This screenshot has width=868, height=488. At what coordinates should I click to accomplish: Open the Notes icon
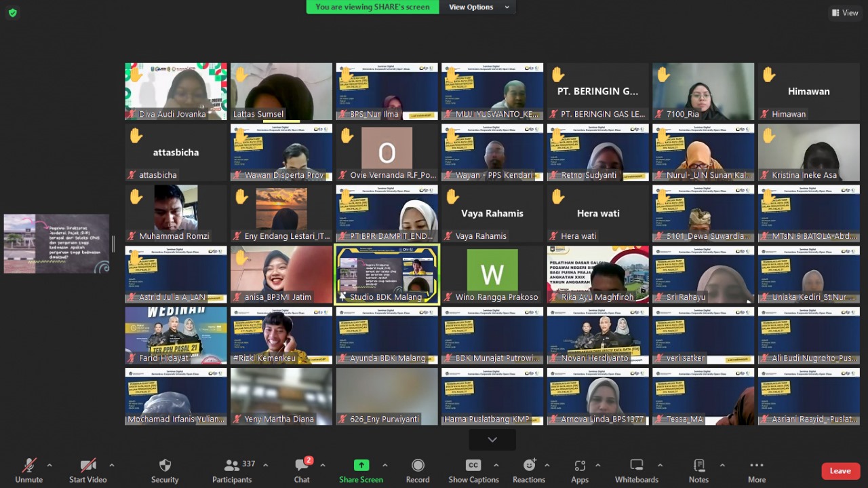pos(698,466)
